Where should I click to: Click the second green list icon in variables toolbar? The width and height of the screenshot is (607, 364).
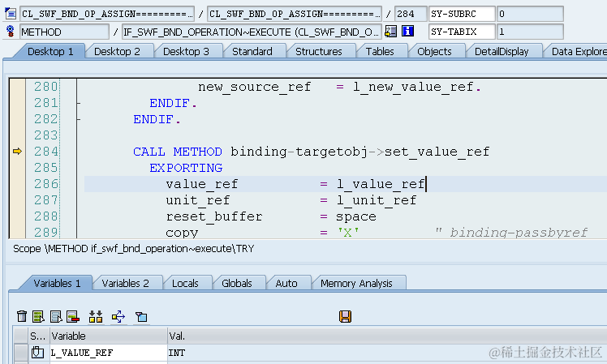pyautogui.click(x=38, y=316)
